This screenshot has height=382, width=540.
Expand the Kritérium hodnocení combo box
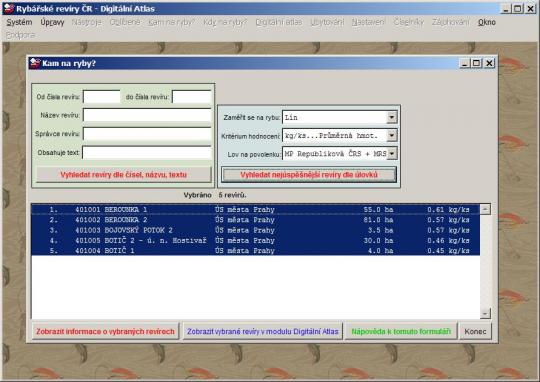pos(392,136)
